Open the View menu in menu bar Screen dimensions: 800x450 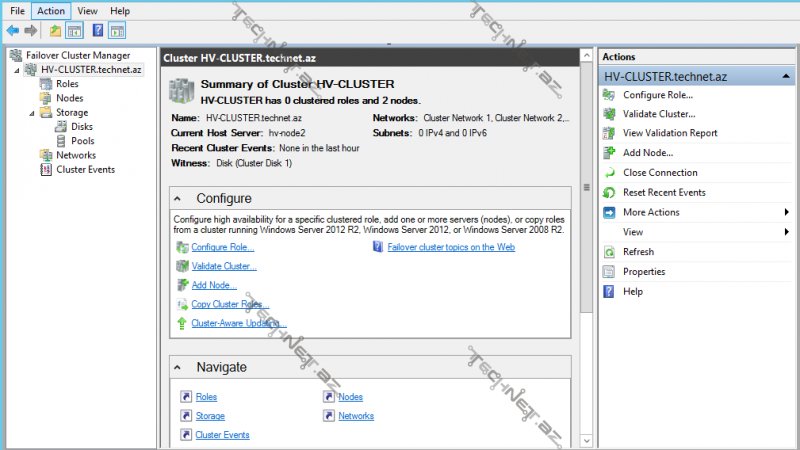pyautogui.click(x=87, y=11)
